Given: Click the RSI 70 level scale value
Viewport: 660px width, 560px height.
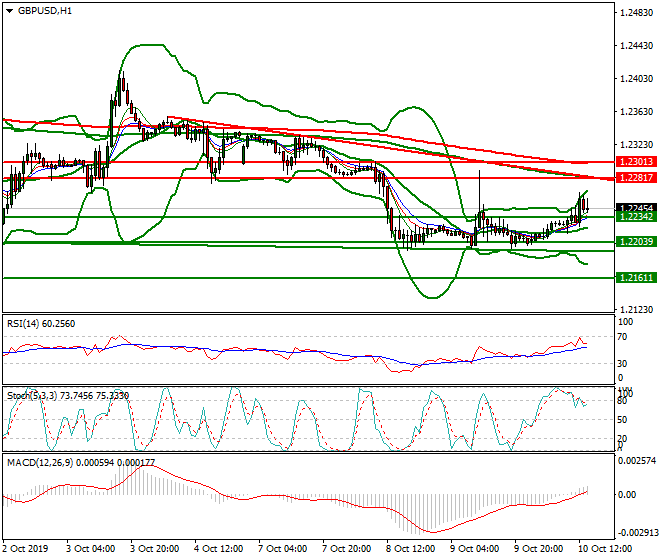Looking at the screenshot, I should [626, 338].
